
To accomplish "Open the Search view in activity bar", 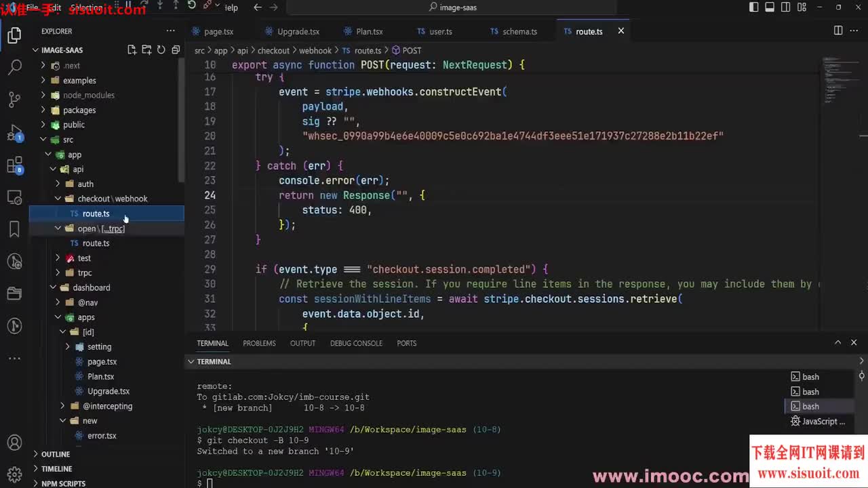I will pyautogui.click(x=14, y=68).
